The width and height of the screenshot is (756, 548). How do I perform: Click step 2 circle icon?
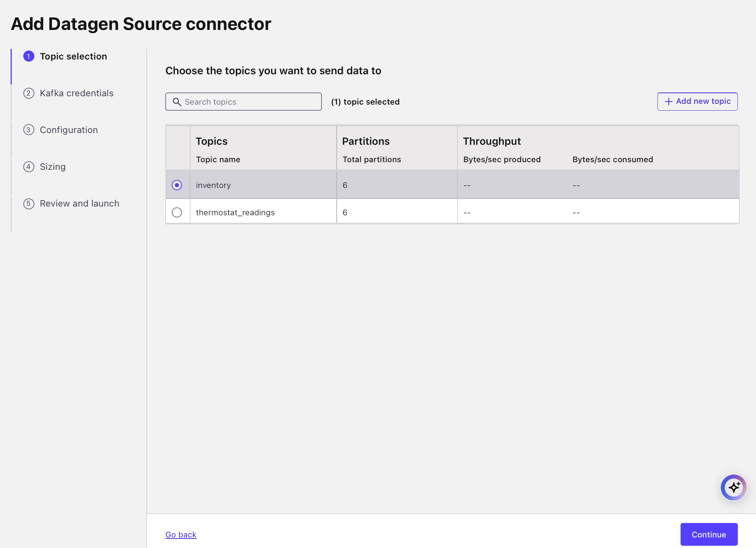click(29, 93)
